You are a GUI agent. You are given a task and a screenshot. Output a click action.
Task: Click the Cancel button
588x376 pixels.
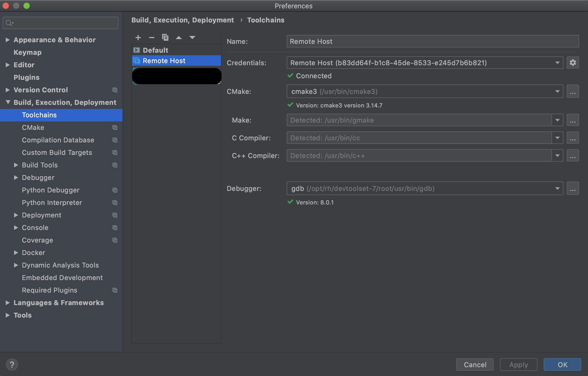[x=475, y=365]
